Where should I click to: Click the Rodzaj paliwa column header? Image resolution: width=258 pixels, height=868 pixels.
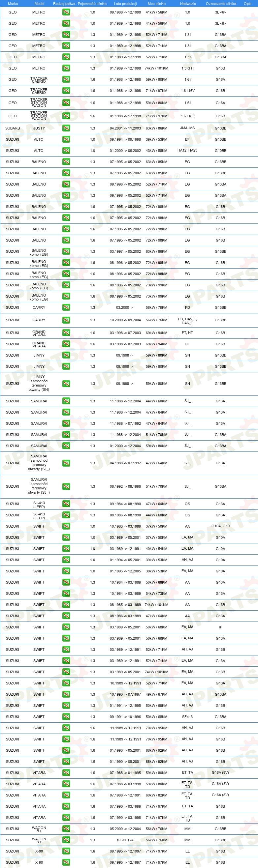click(x=64, y=4)
